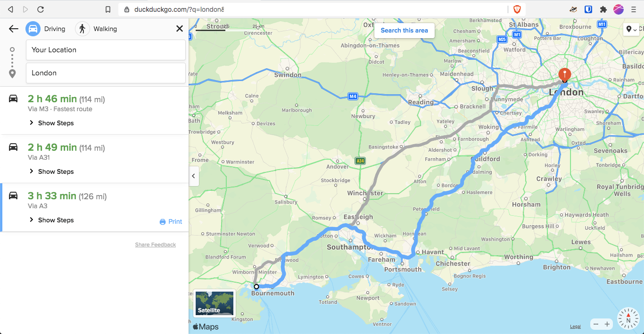Image resolution: width=644 pixels, height=334 pixels.
Task: Click the Winchester label on the map
Action: click(365, 193)
